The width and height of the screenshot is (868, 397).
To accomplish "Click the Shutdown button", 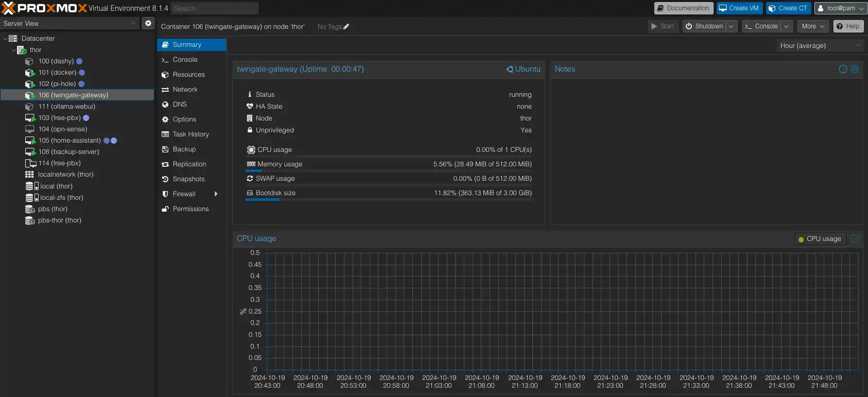I will tap(704, 26).
